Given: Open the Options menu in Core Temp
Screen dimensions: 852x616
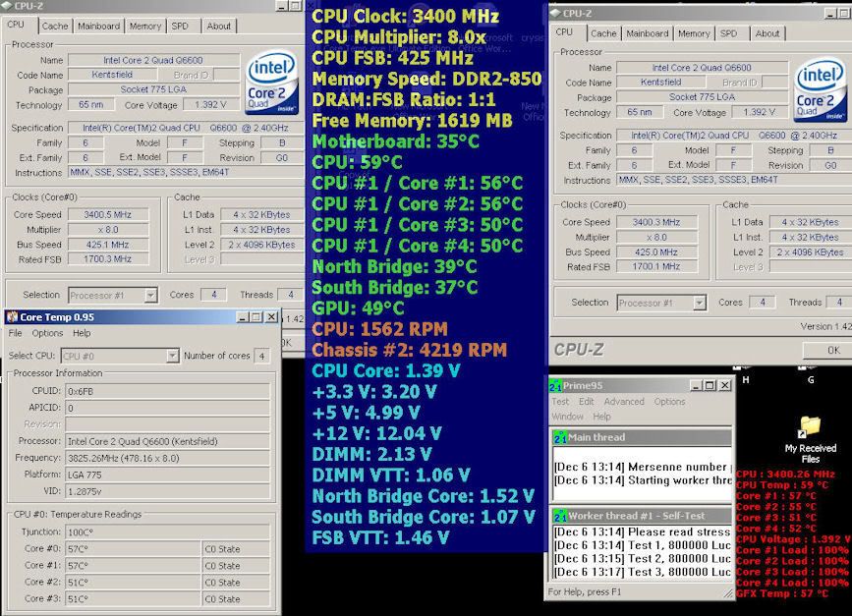Looking at the screenshot, I should tap(47, 333).
